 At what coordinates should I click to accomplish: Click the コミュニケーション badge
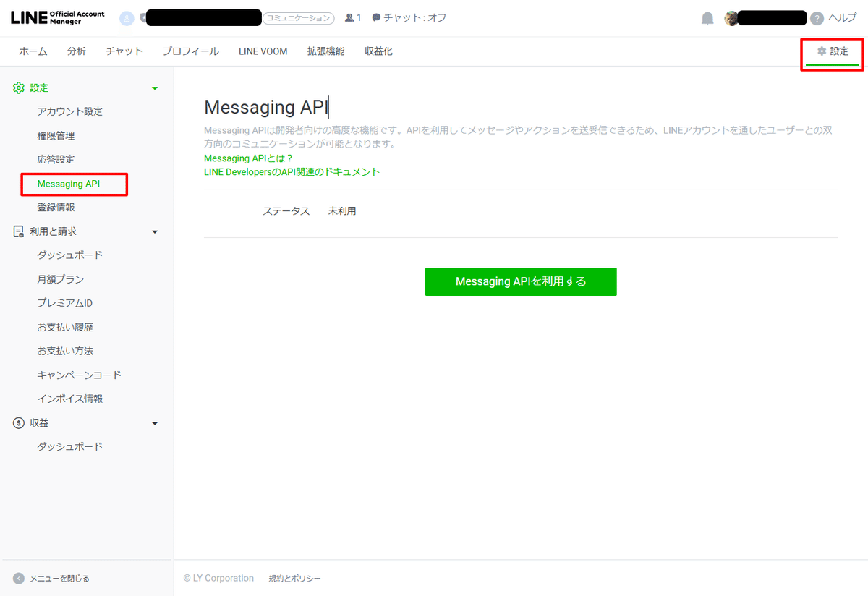click(299, 18)
